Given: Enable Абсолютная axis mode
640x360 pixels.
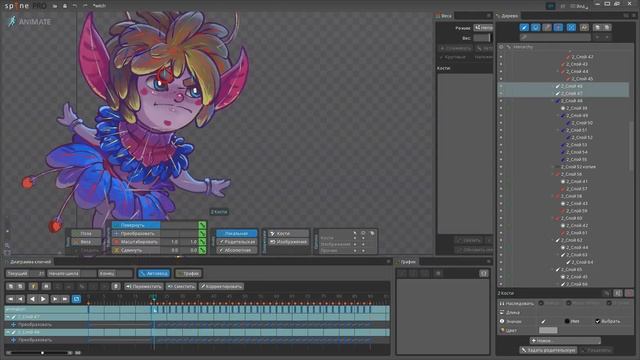Looking at the screenshot, I should 236,250.
